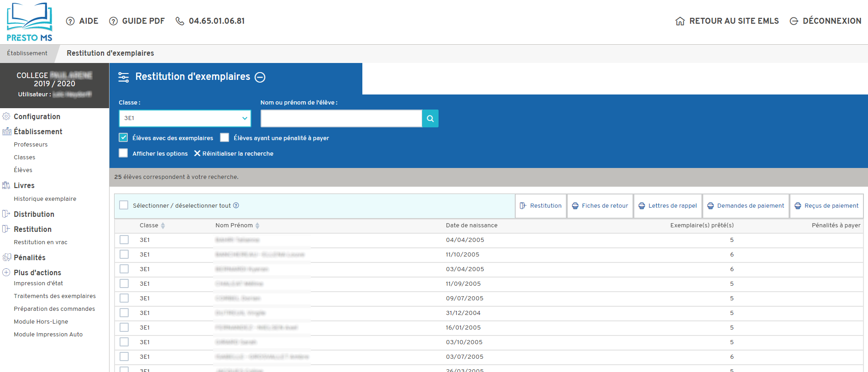Enable Élèves ayant une pénalité à payer
Screen dimensions: 868x372
click(x=225, y=137)
